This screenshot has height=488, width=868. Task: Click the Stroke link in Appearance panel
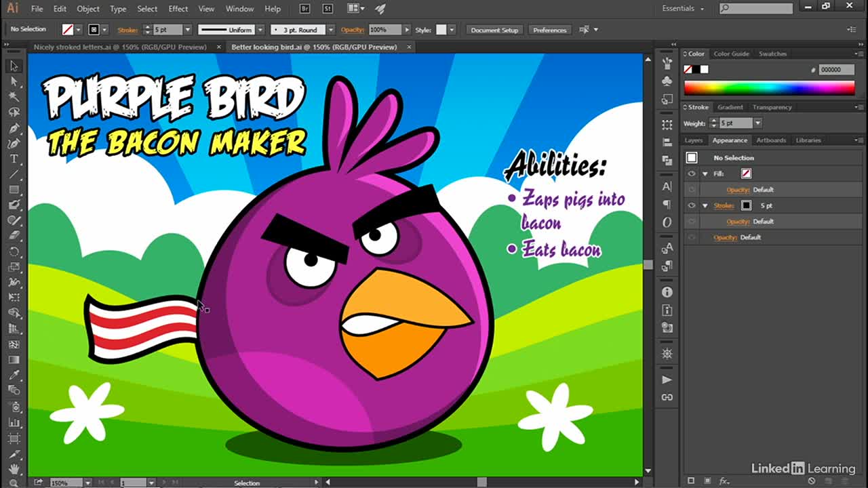[724, 205]
